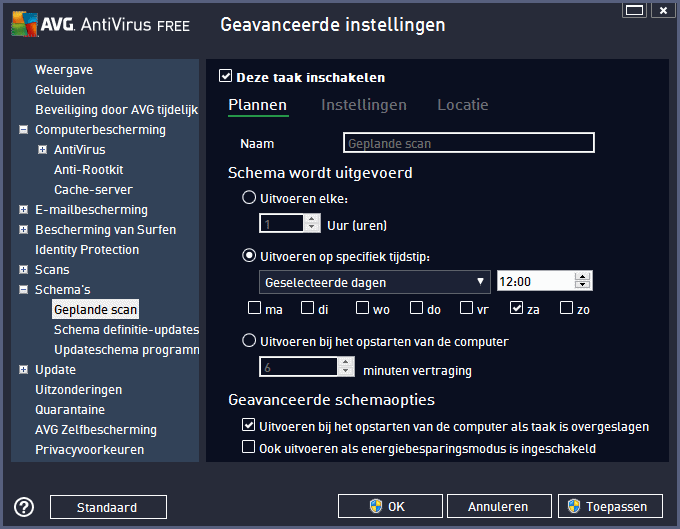Viewport: 680px width, 529px height.
Task: Increase the hours interval stepper
Action: tap(311, 219)
